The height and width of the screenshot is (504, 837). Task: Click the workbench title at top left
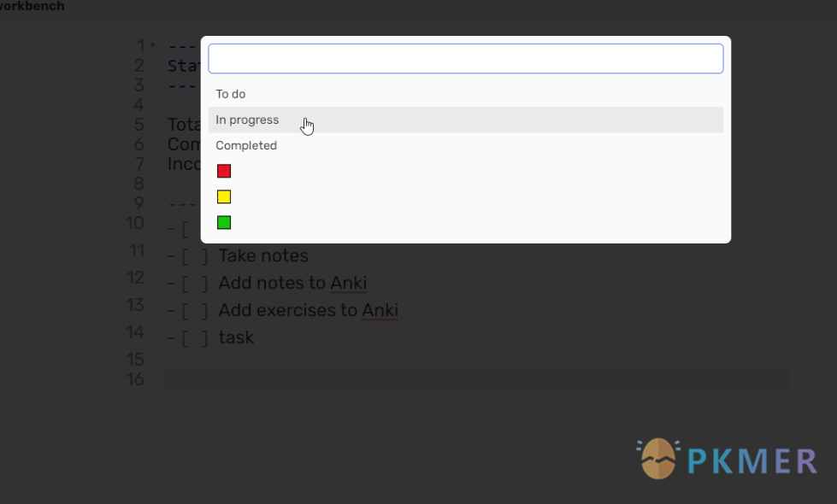click(x=32, y=7)
